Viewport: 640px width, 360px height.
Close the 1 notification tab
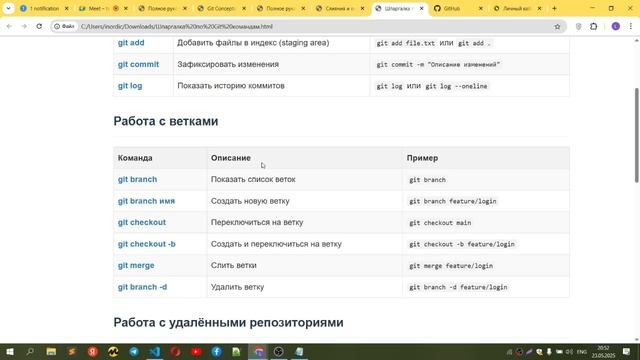click(x=67, y=8)
